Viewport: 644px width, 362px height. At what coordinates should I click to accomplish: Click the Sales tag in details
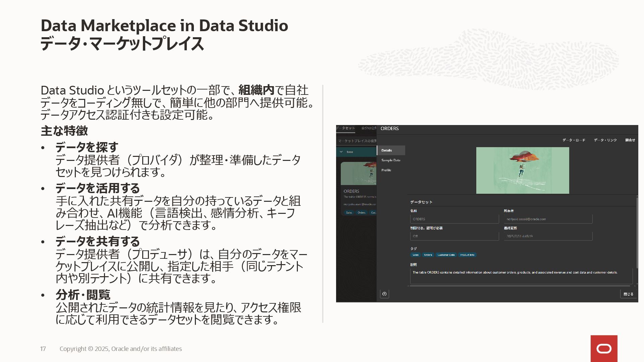416,255
